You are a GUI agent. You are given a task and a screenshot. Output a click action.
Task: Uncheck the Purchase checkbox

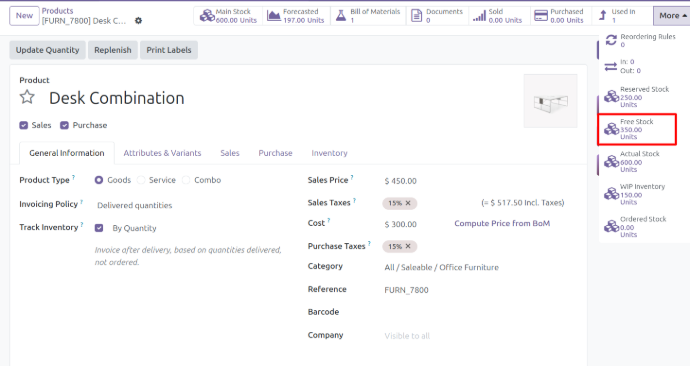[64, 125]
